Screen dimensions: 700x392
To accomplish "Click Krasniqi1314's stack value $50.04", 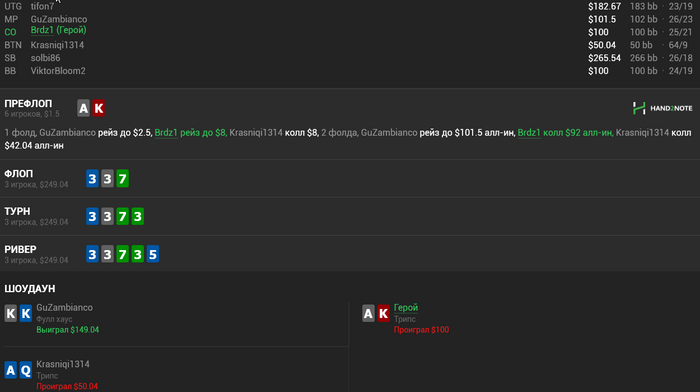I will coord(602,45).
